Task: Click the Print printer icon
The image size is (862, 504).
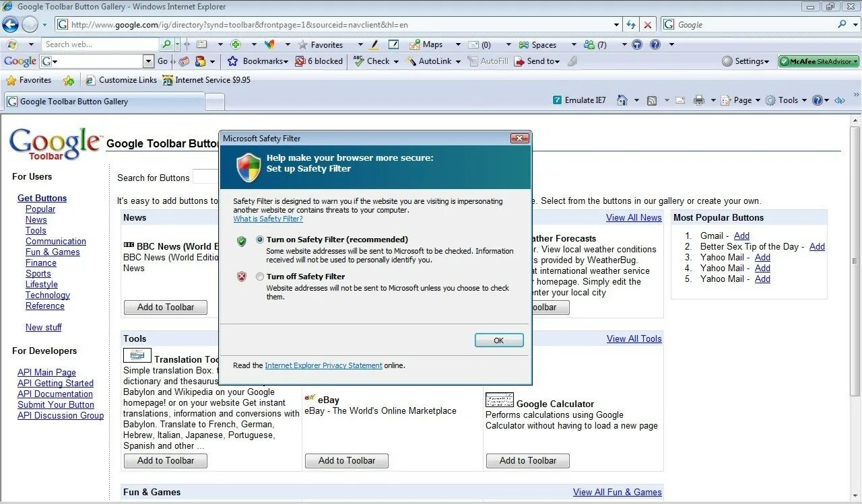Action: [x=699, y=100]
